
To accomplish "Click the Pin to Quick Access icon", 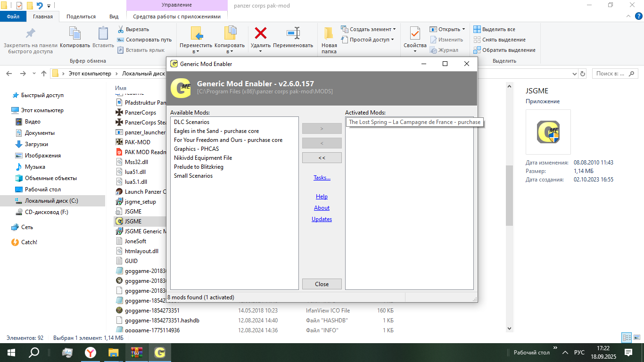I will 30,33.
